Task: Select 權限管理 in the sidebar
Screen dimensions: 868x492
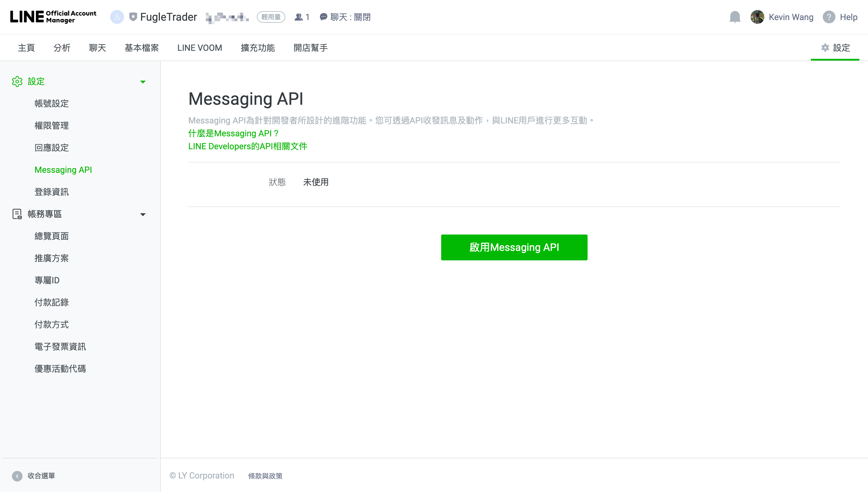Action: pos(51,125)
